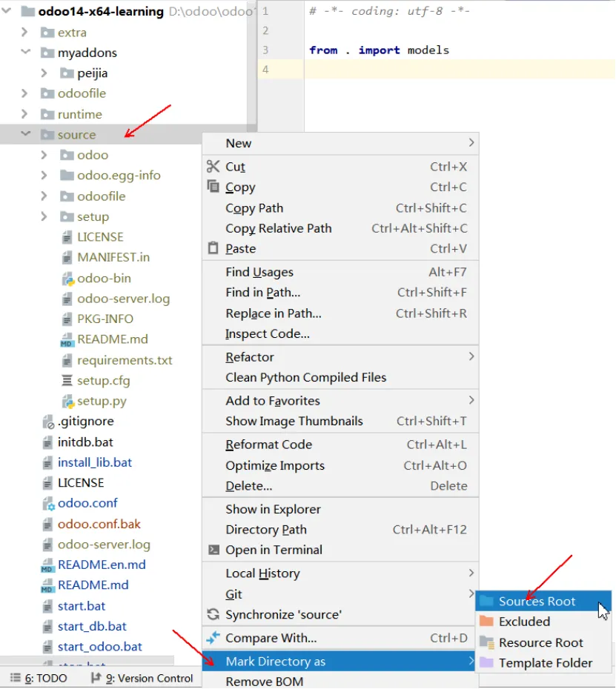The image size is (616, 689).
Task: Choose Template Folder option
Action: pos(543,662)
